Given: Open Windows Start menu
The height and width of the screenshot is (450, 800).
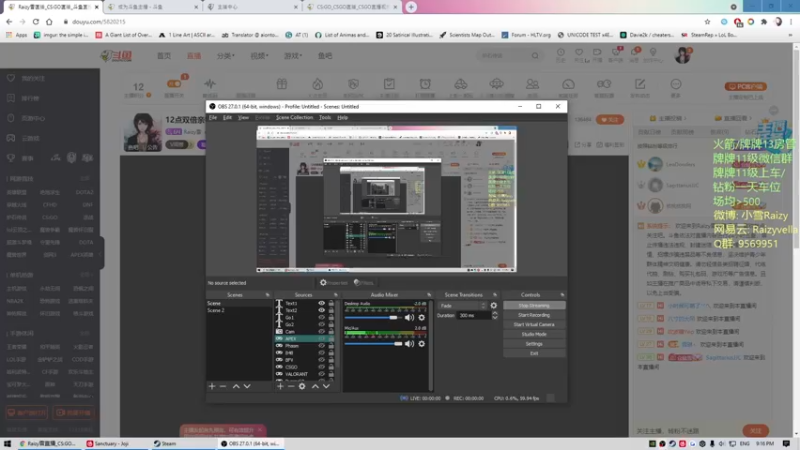Looking at the screenshot, I should click(7, 444).
